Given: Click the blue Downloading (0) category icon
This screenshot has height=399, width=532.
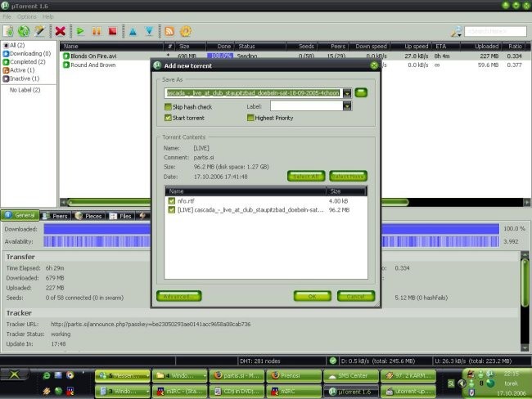Looking at the screenshot, I should point(6,54).
